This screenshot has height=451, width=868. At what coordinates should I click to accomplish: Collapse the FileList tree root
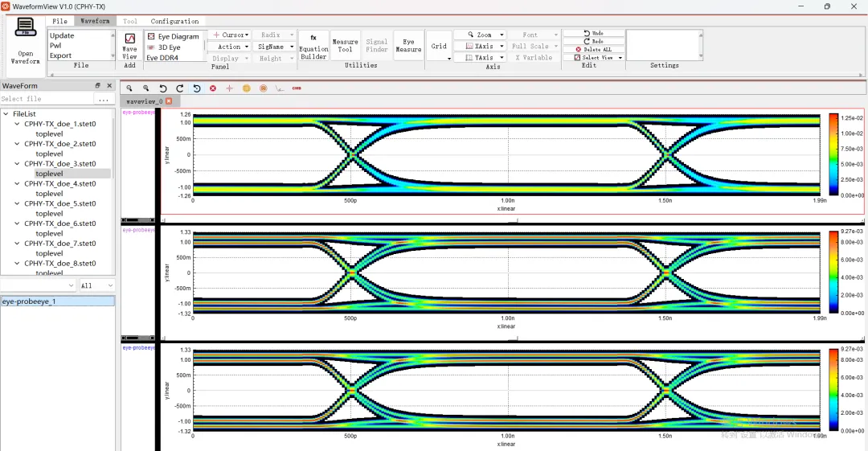coord(6,113)
